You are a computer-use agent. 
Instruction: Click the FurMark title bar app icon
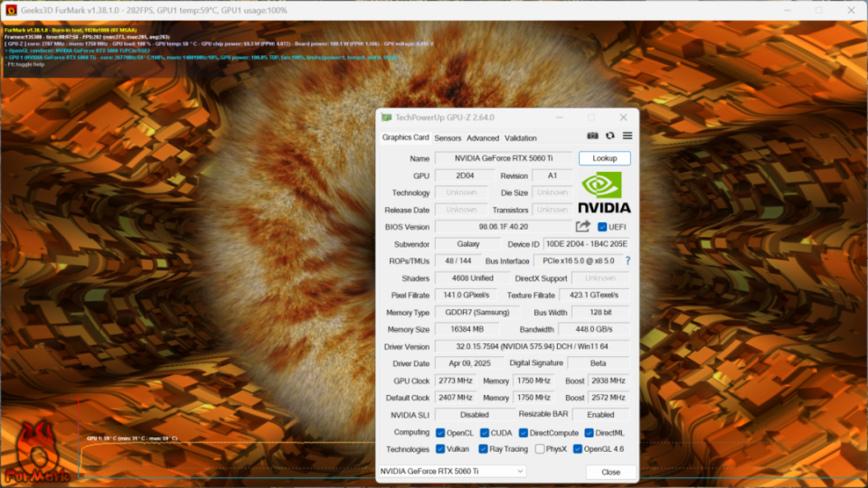11,10
